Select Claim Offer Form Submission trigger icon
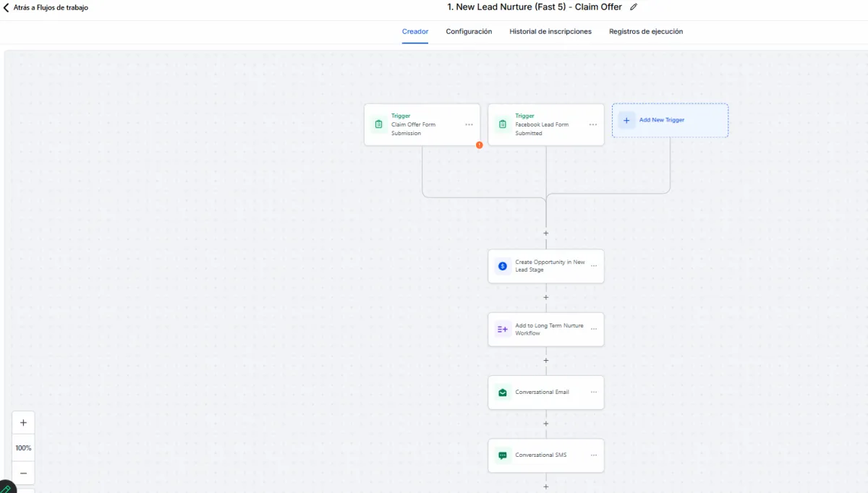This screenshot has width=868, height=493. tap(379, 124)
